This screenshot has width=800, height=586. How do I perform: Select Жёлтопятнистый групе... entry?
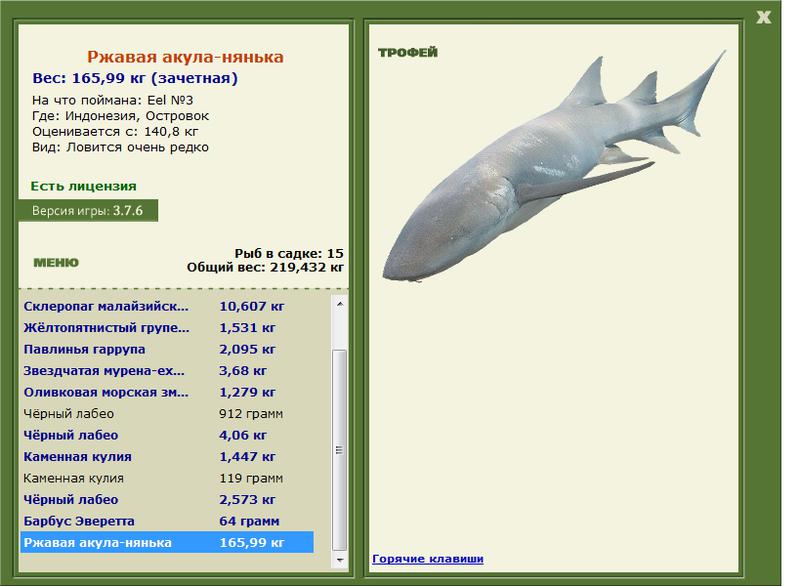[167, 328]
